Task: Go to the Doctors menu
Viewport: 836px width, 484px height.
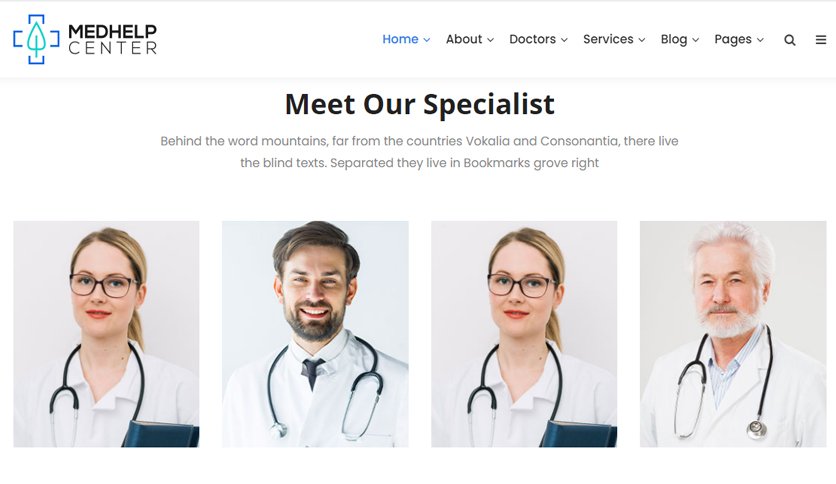Action: point(533,39)
